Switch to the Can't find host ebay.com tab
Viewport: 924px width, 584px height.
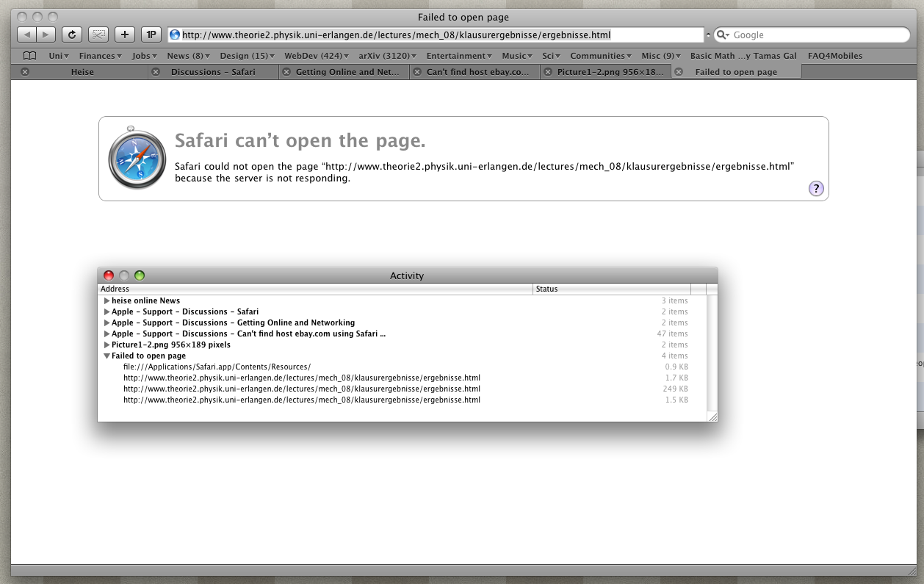474,72
